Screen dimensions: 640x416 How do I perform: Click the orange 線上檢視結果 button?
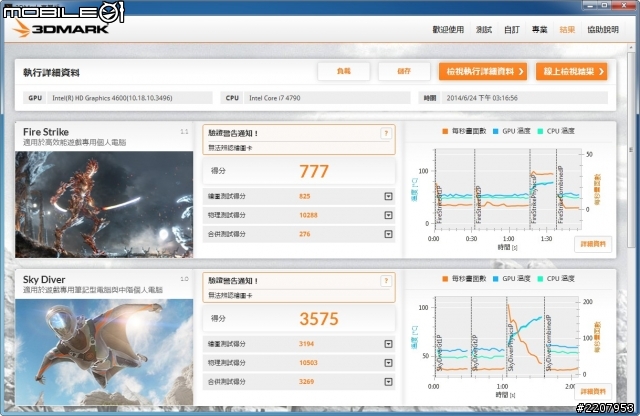click(x=571, y=71)
